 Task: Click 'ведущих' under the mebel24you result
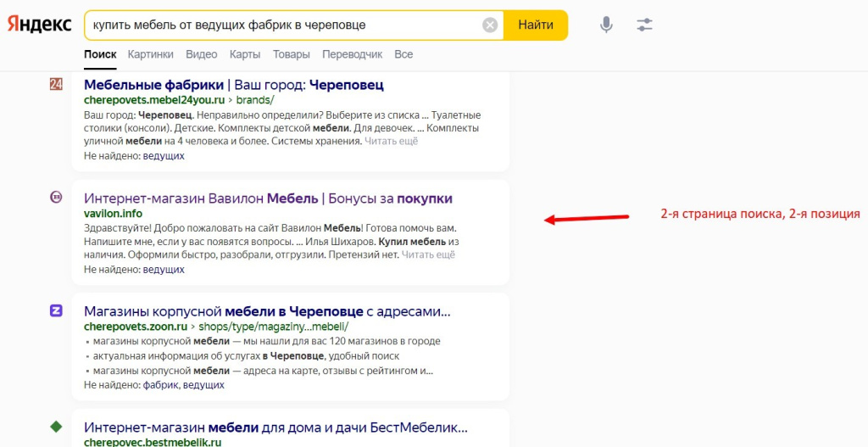pyautogui.click(x=164, y=156)
